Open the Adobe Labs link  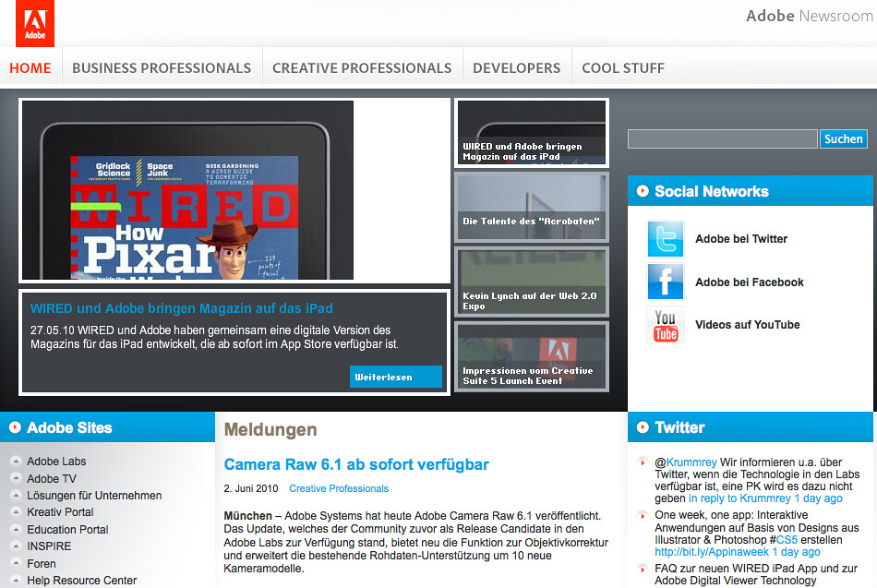coord(56,461)
